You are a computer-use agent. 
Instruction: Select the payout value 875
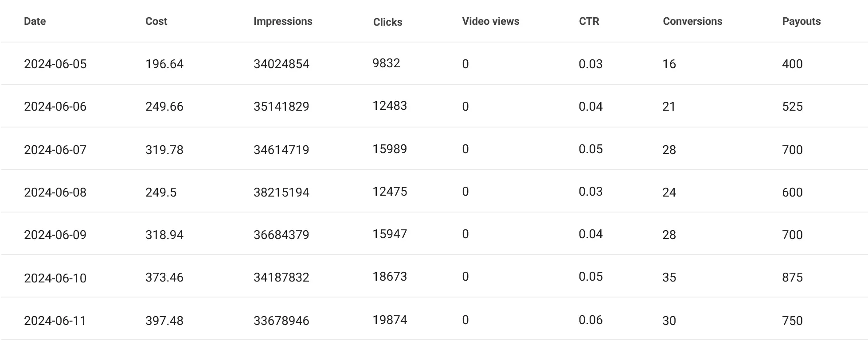792,278
